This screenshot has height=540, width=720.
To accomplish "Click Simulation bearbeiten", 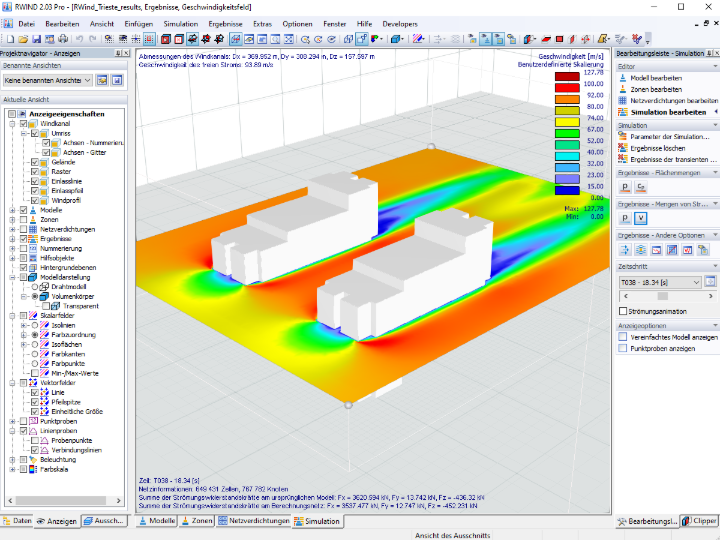I will point(668,112).
